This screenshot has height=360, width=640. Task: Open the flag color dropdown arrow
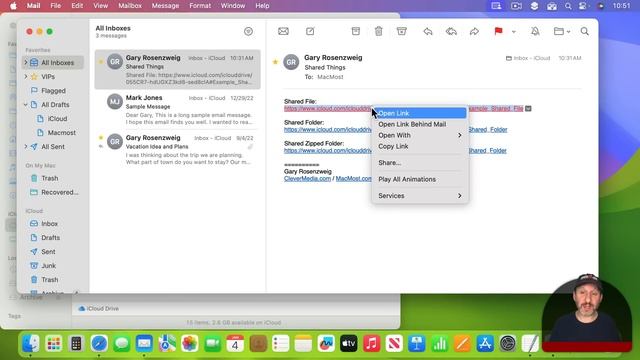pyautogui.click(x=513, y=32)
